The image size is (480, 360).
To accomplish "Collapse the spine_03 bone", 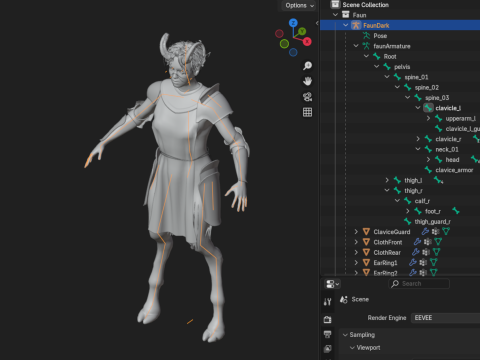I will pos(407,98).
